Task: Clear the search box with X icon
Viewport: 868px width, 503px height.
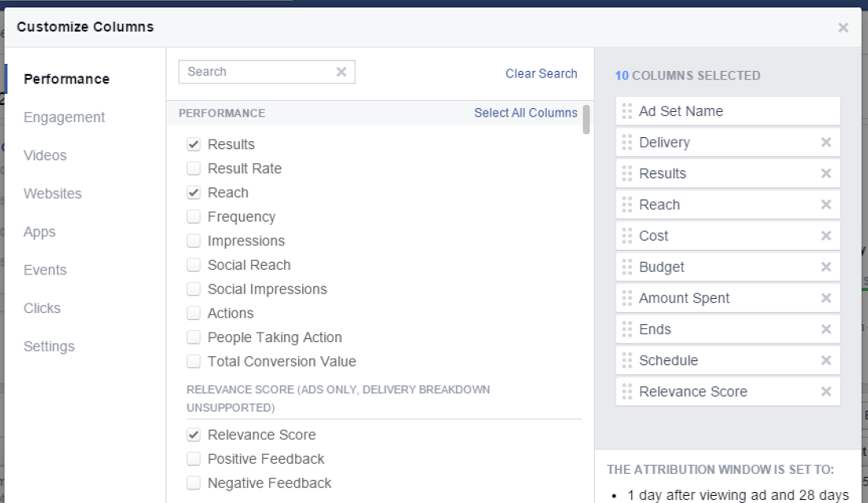Action: [x=342, y=72]
